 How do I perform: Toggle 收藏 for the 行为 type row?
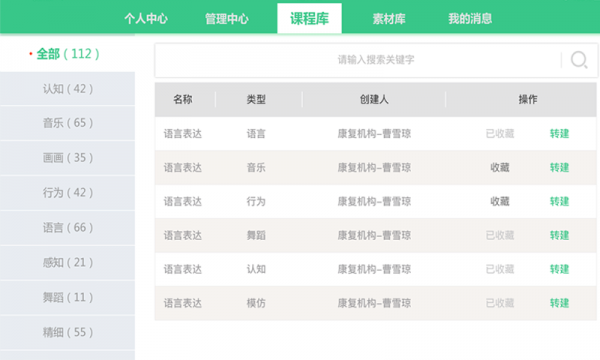click(500, 201)
